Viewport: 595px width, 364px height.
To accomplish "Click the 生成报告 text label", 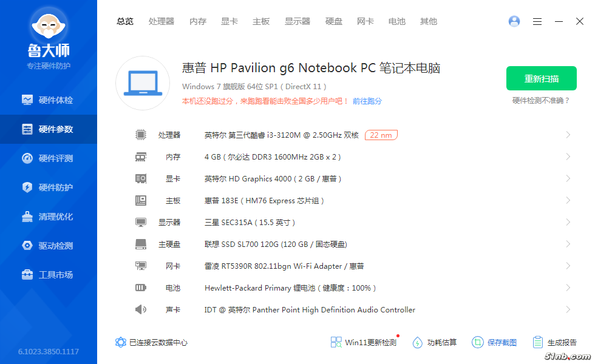I will [562, 342].
